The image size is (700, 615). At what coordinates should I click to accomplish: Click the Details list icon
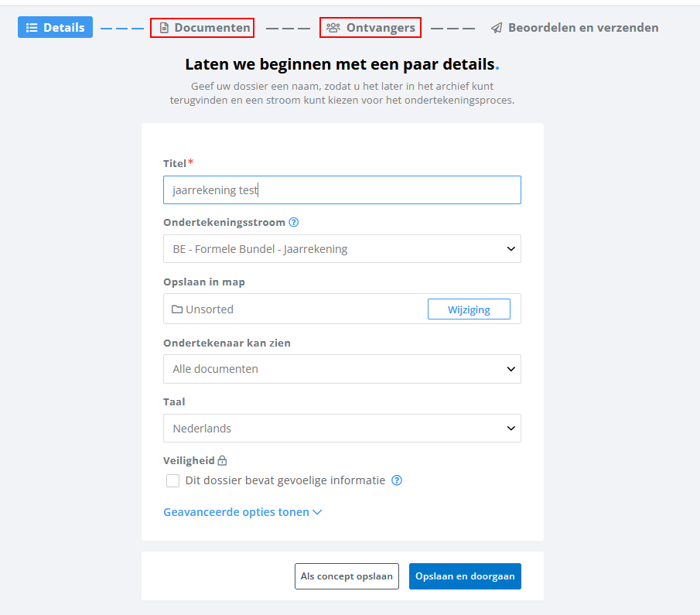tap(32, 28)
